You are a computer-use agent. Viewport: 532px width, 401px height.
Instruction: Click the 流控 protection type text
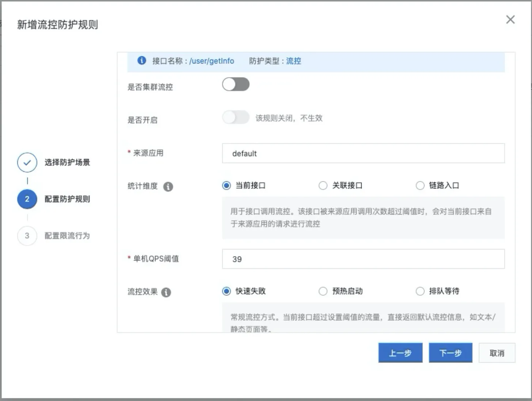click(293, 61)
